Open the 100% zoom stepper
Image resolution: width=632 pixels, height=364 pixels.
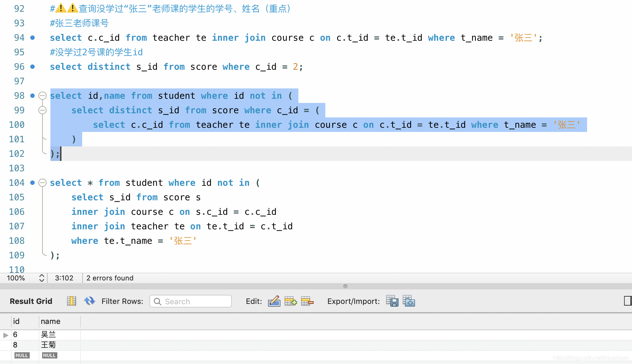coord(42,278)
